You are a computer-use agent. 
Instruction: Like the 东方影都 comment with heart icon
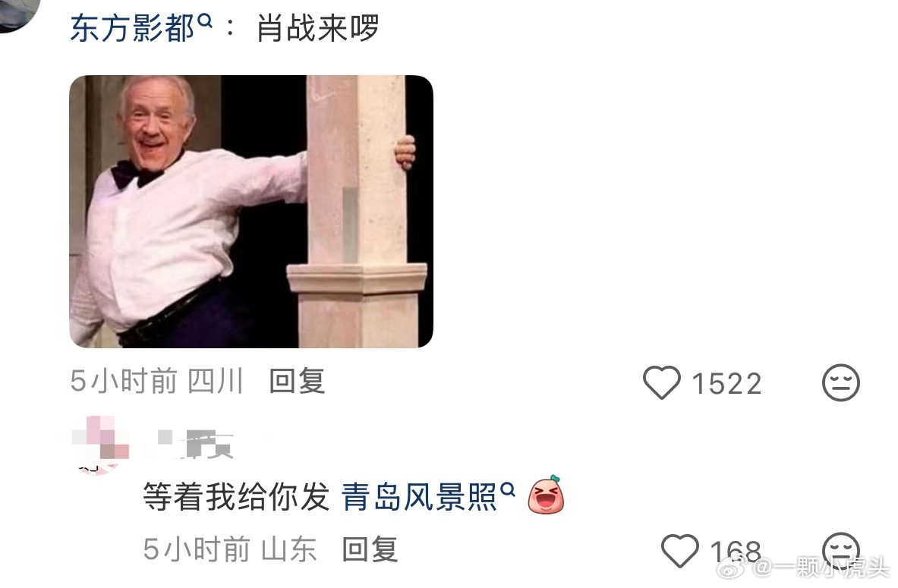[661, 382]
